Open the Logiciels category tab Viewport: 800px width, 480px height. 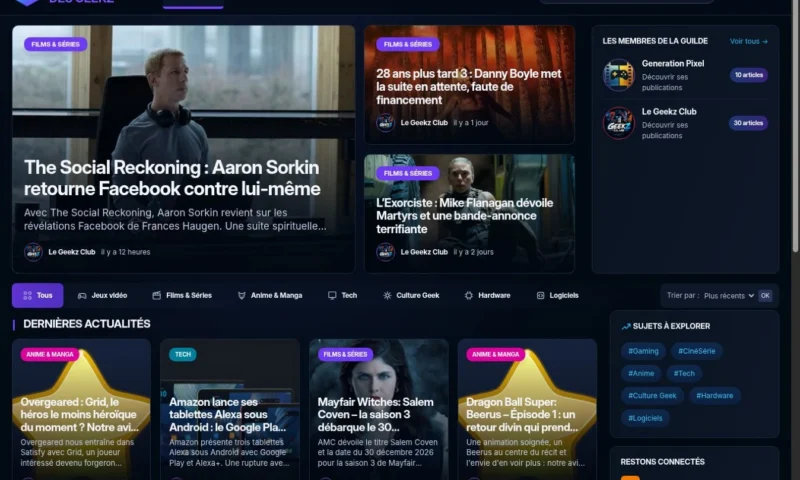[557, 295]
